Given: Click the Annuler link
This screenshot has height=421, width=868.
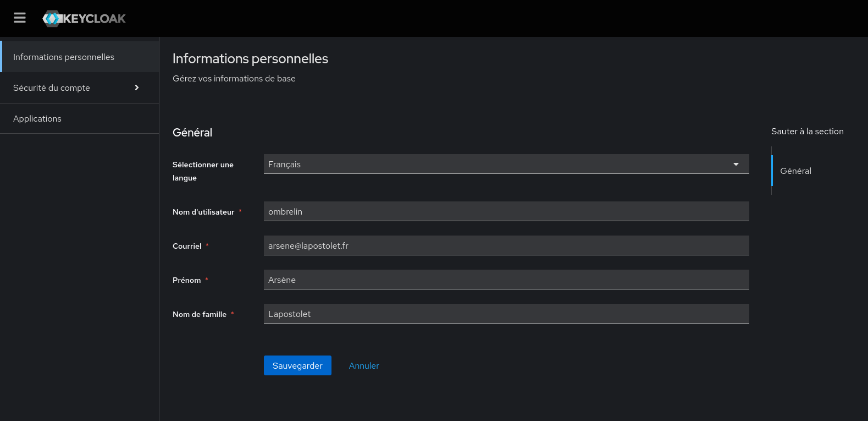Looking at the screenshot, I should point(364,365).
